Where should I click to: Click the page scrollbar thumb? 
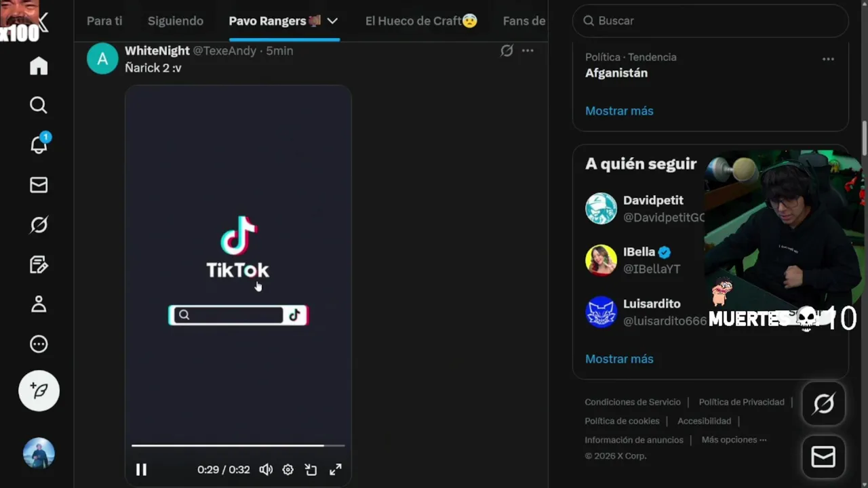coord(864,138)
